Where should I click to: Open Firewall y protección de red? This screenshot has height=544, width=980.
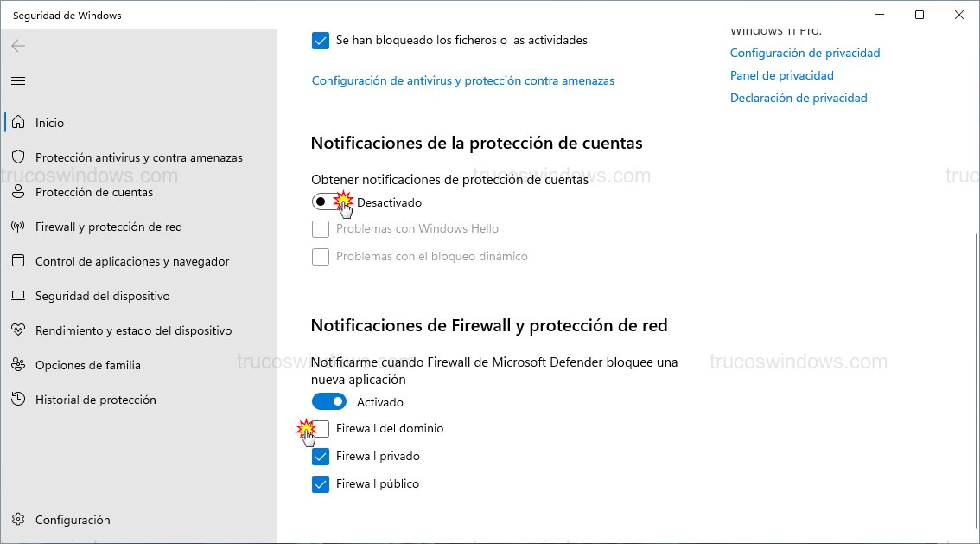tap(110, 227)
